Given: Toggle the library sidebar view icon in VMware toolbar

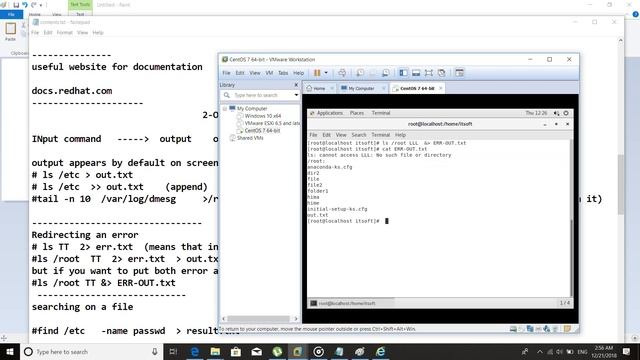Looking at the screenshot, I should tap(403, 73).
